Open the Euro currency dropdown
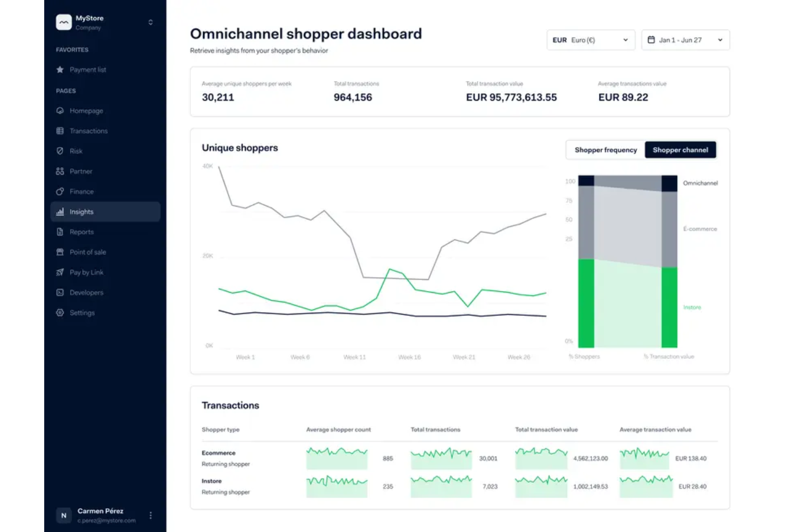This screenshot has width=798, height=532. tap(590, 39)
